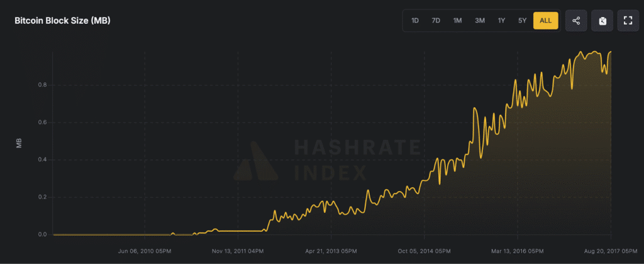Switch to the 7D time range

(436, 21)
